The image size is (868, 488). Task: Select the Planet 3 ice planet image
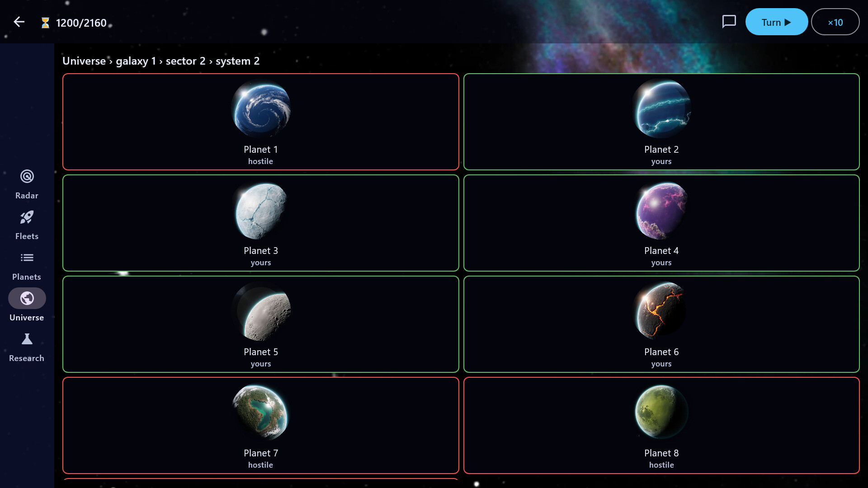261,210
